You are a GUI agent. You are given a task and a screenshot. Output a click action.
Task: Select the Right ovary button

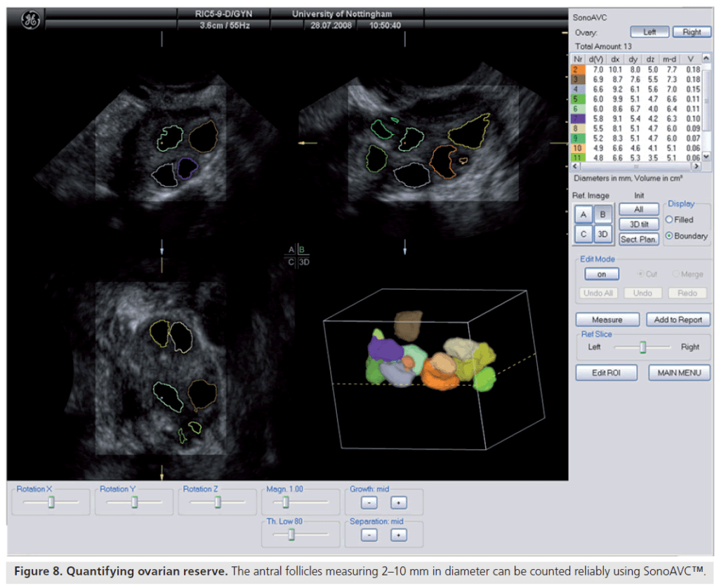(691, 32)
